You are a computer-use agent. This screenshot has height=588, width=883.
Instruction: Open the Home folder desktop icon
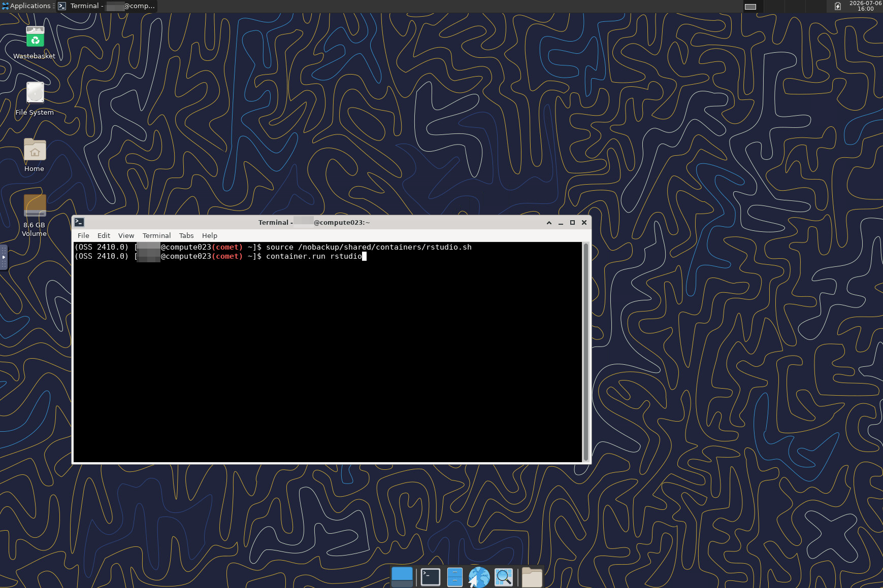pos(35,155)
